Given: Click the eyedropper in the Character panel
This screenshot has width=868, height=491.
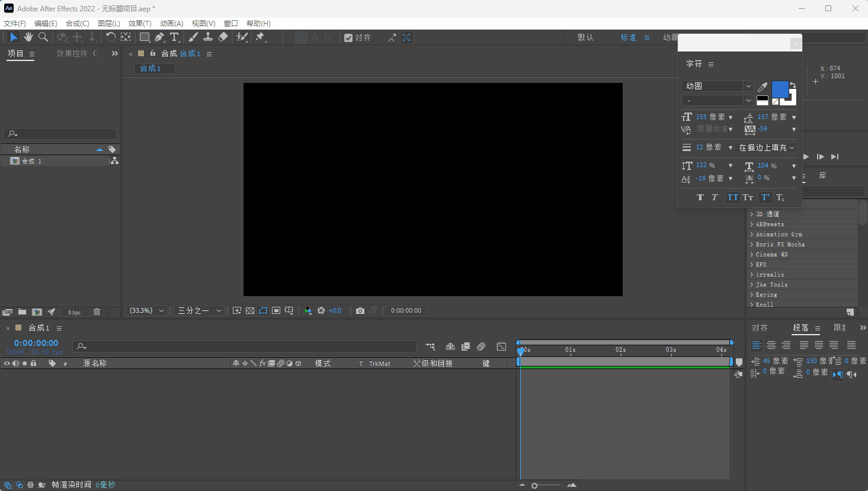Looking at the screenshot, I should pos(763,87).
